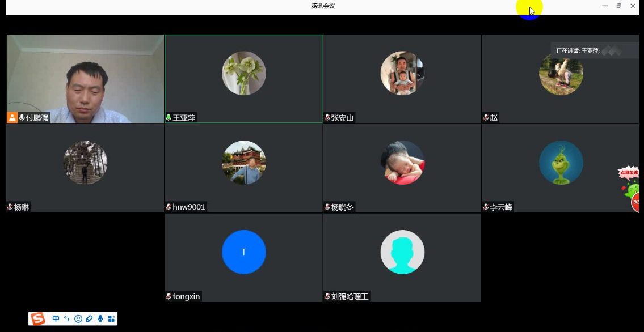Click the blue T avatar of tongxin

click(243, 252)
